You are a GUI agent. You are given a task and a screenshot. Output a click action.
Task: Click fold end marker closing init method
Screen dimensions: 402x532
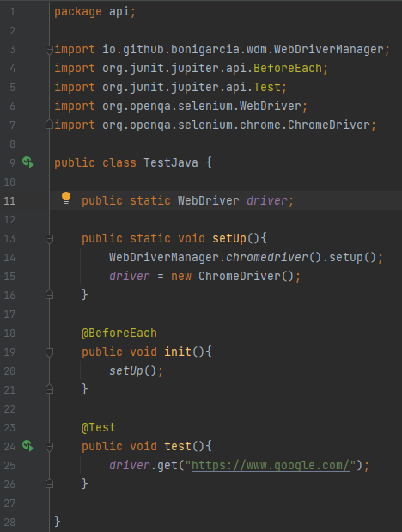point(49,389)
